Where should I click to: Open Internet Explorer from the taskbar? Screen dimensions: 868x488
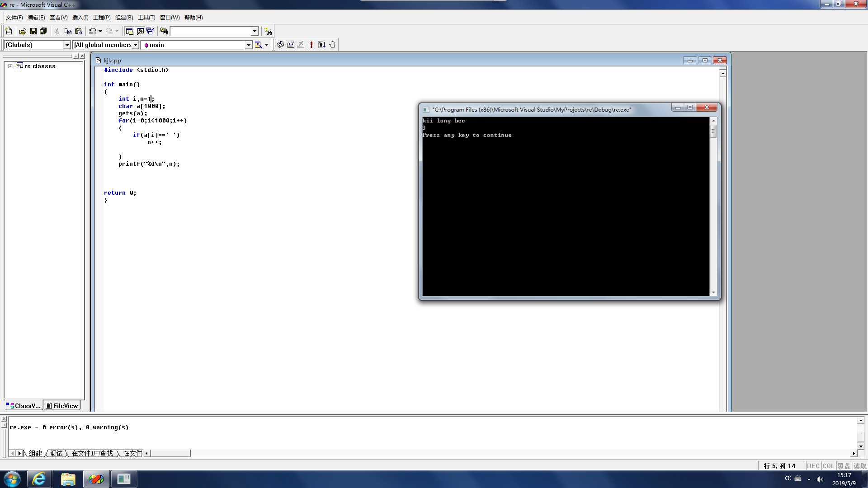pos(39,479)
